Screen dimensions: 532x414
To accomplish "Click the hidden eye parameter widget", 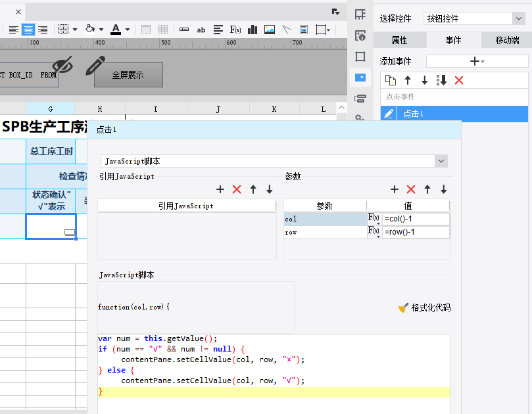I will coord(62,65).
